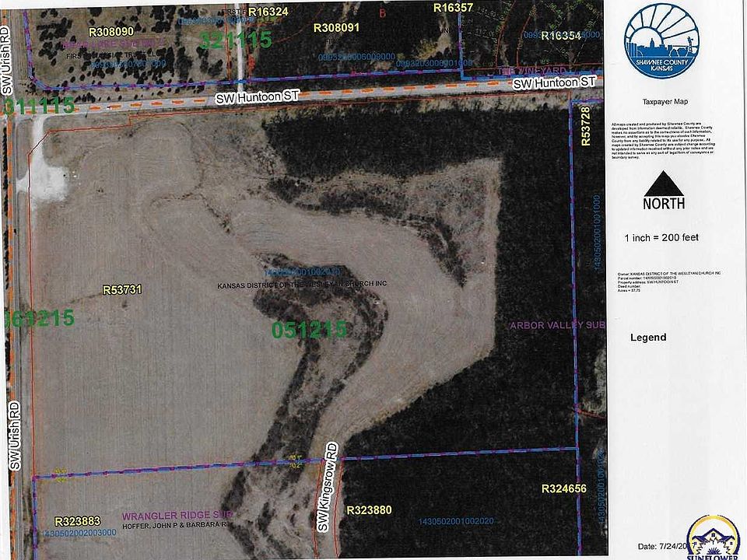Screen dimensions: 747x560
Task: Click parcel label R323883
Action: [80, 520]
